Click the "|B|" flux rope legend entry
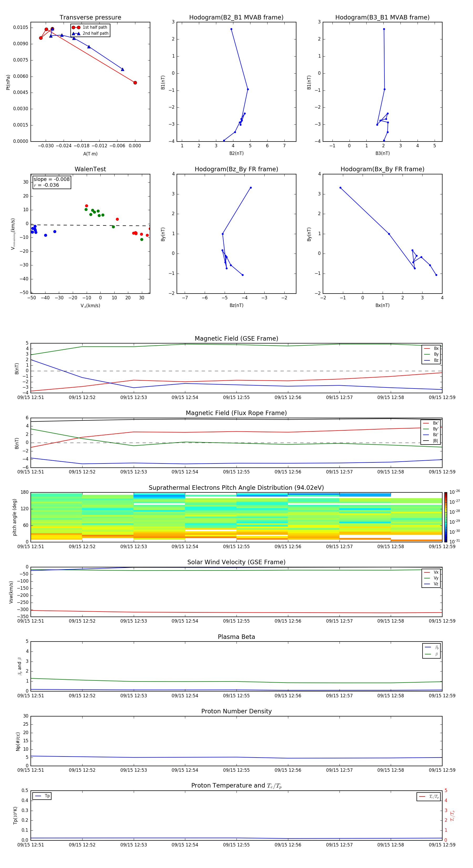This screenshot has width=473, height=868. tap(431, 441)
